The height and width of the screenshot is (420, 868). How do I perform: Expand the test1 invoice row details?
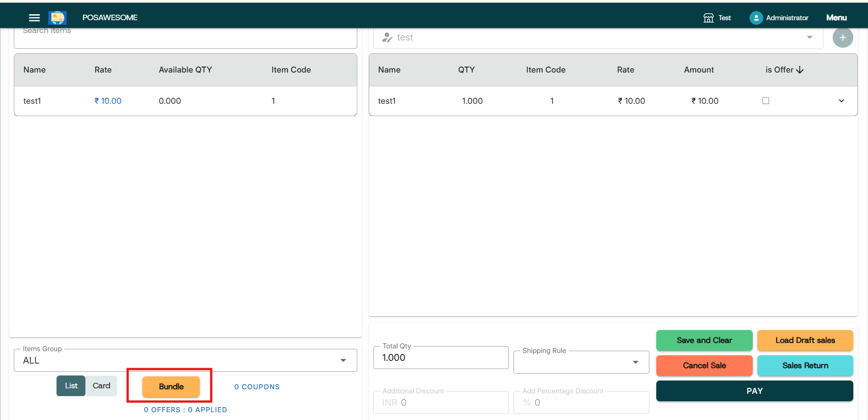point(841,101)
